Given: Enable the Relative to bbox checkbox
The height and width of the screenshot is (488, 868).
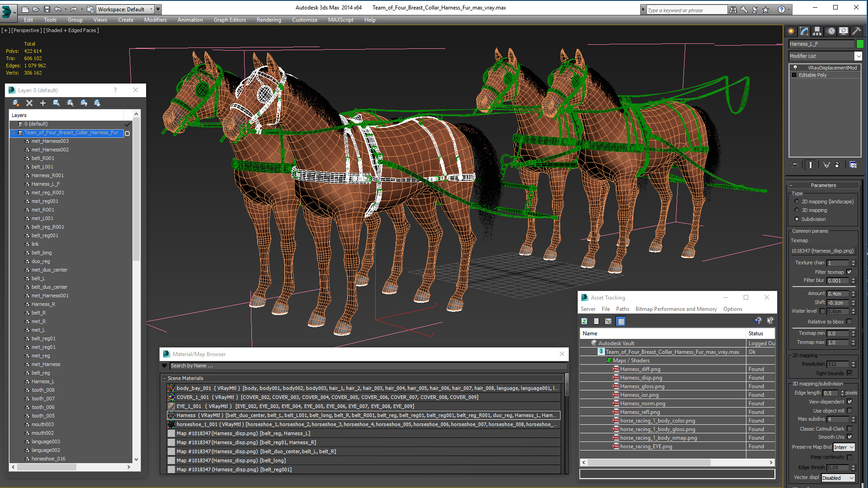Looking at the screenshot, I should (x=849, y=322).
